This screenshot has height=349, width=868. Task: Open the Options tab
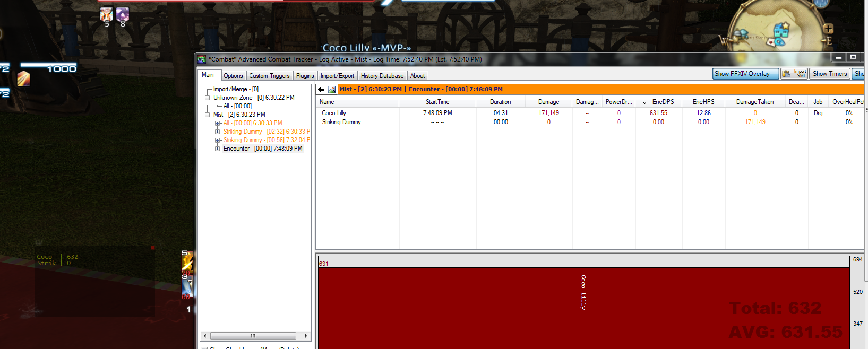[x=233, y=76]
